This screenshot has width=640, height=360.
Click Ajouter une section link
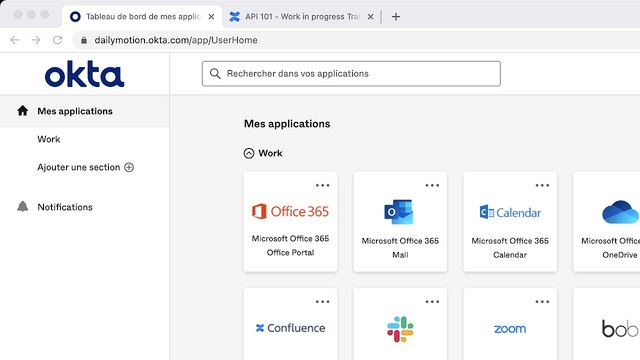pyautogui.click(x=79, y=167)
